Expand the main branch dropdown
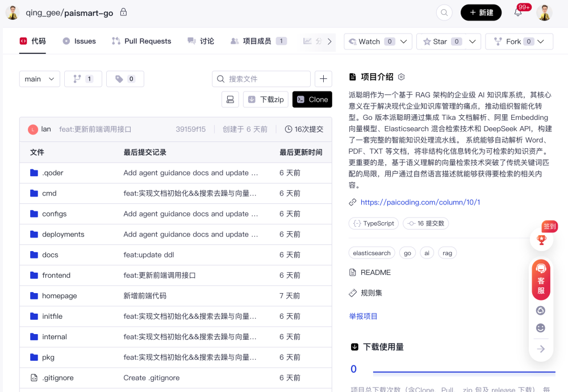568x392 pixels. [x=40, y=79]
